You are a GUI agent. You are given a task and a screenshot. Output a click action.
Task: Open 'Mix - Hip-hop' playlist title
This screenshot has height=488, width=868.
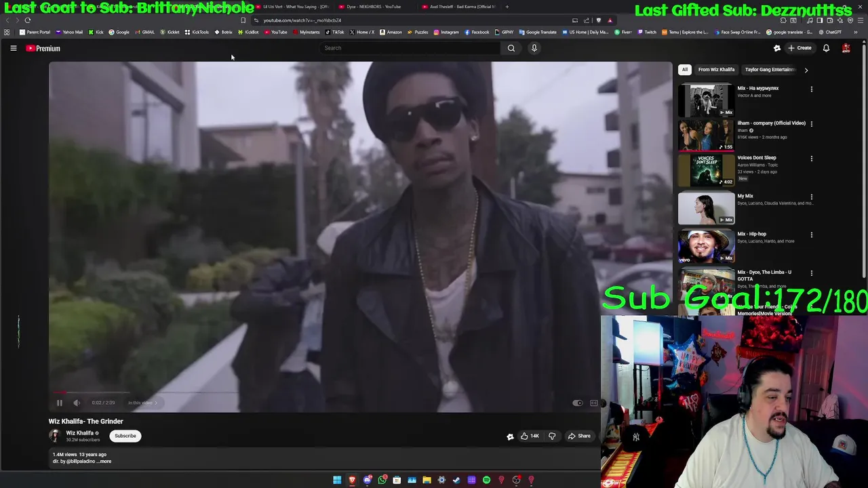click(x=751, y=234)
